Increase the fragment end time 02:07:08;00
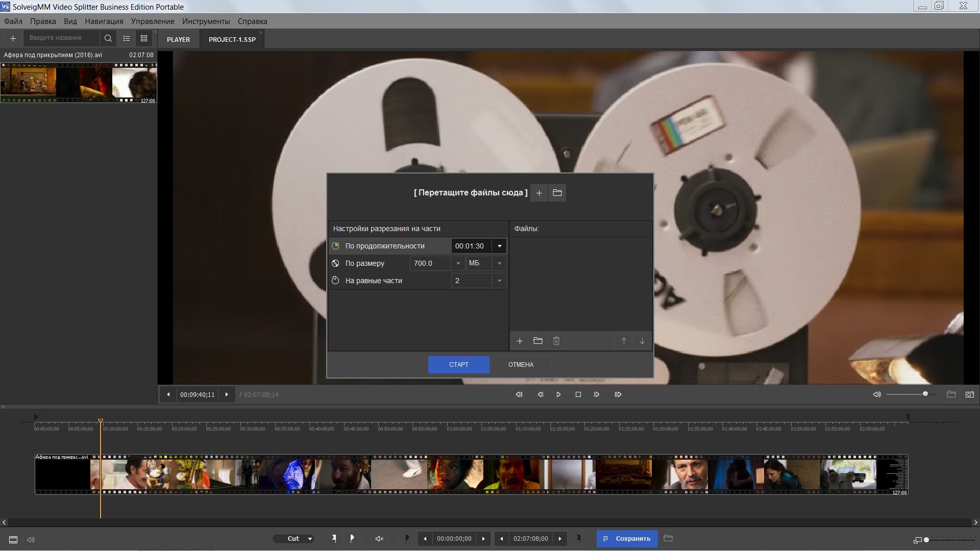 (560, 539)
